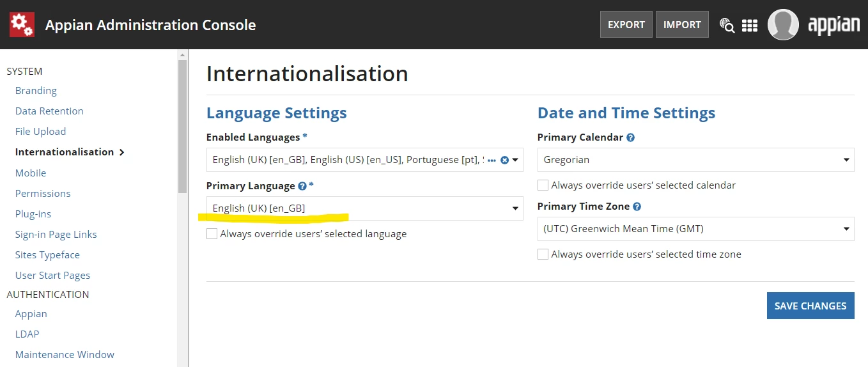Open the Primary Time Zone dropdown
This screenshot has height=367, width=868.
pos(695,229)
